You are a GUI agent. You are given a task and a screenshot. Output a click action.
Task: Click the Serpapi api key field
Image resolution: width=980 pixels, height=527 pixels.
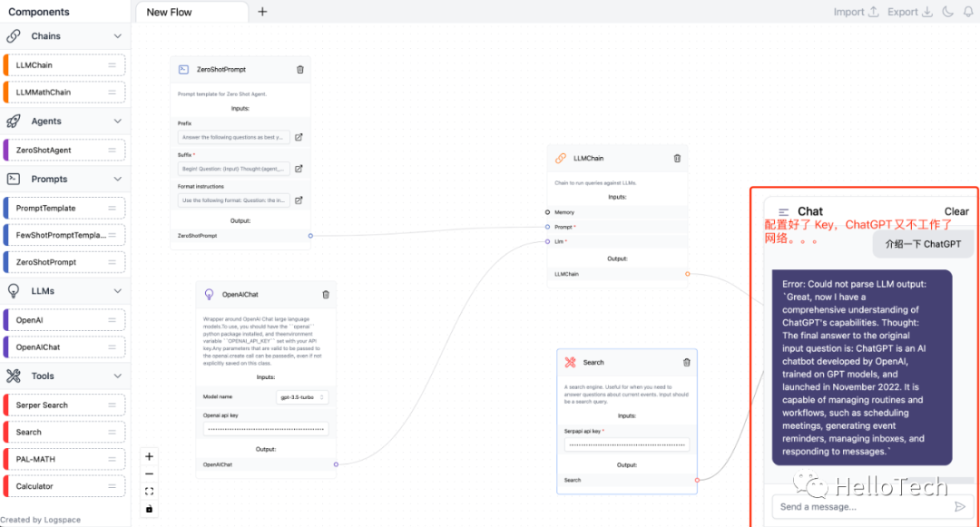point(627,444)
